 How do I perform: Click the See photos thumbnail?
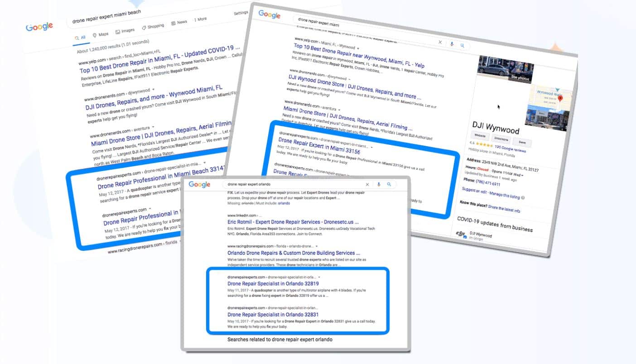(520, 78)
